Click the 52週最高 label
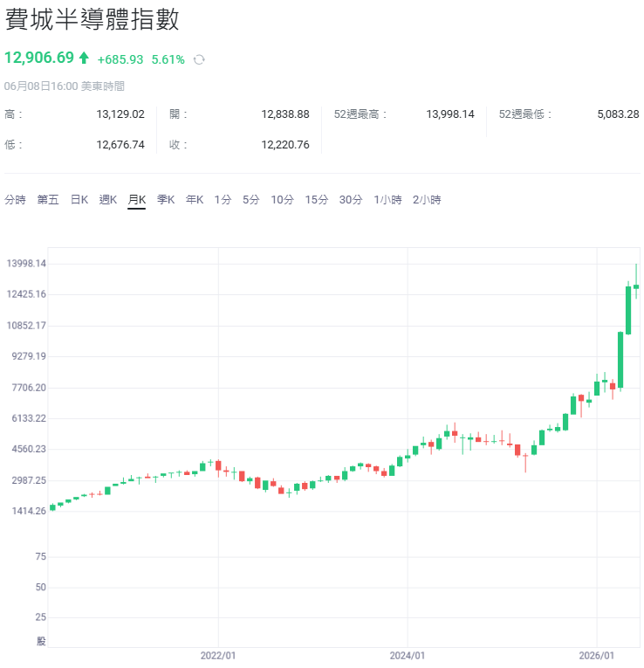The width and height of the screenshot is (644, 668). coord(360,114)
